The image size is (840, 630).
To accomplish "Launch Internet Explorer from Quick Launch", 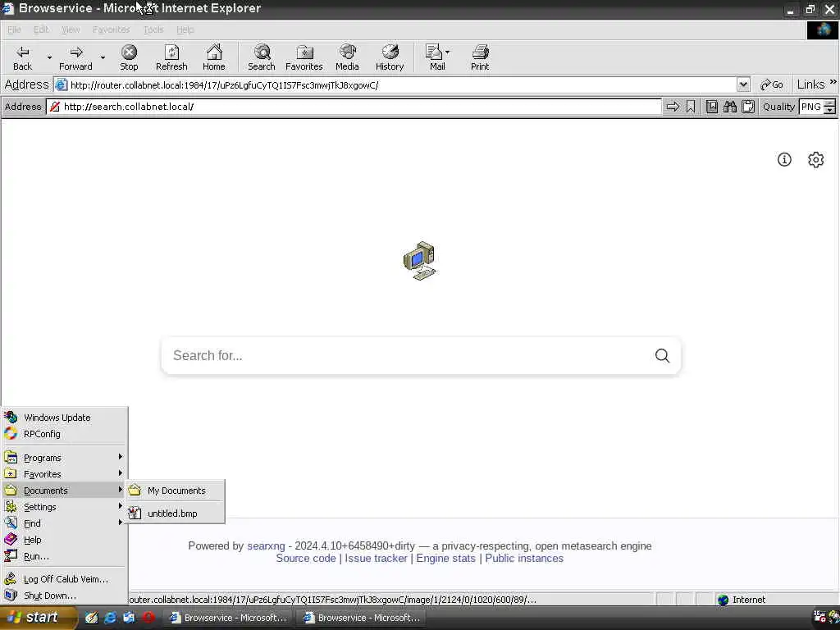I will [111, 618].
